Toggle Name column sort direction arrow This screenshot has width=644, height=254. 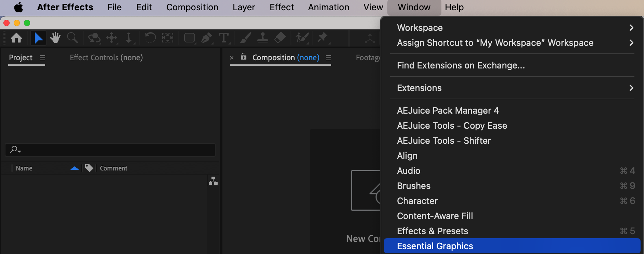[75, 168]
